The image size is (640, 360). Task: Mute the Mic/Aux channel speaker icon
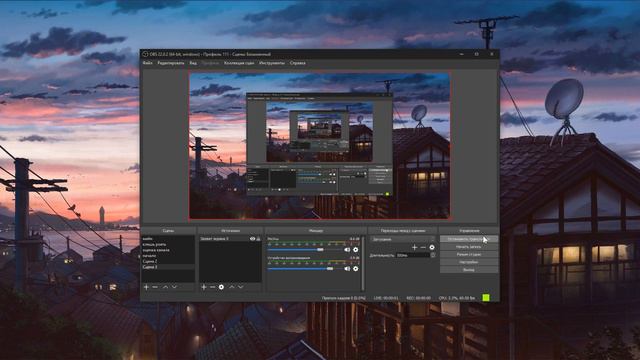[347, 249]
